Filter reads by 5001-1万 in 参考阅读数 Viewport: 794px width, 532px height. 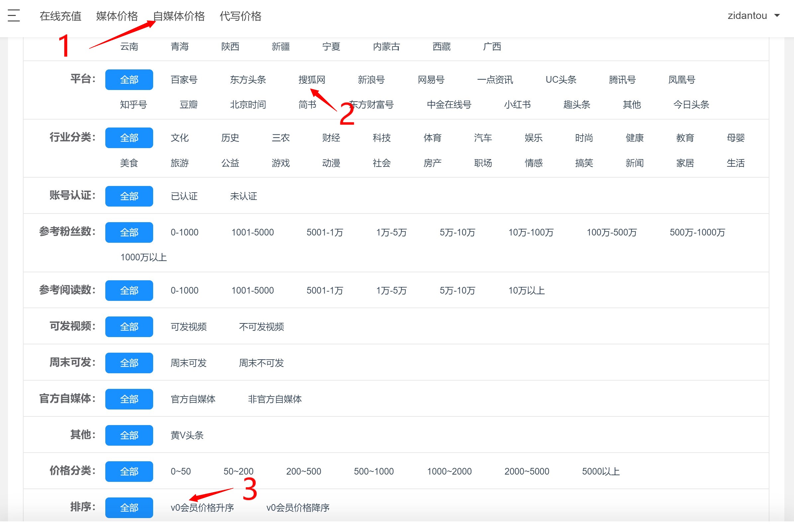tap(325, 291)
